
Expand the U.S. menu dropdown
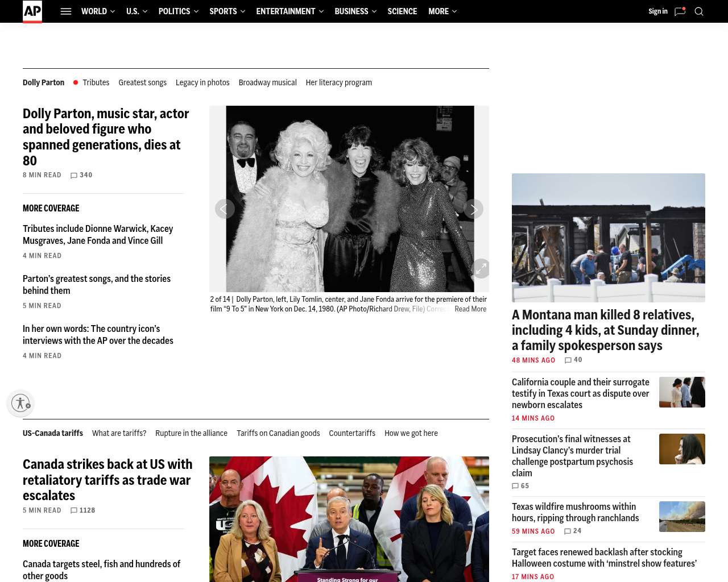[136, 11]
